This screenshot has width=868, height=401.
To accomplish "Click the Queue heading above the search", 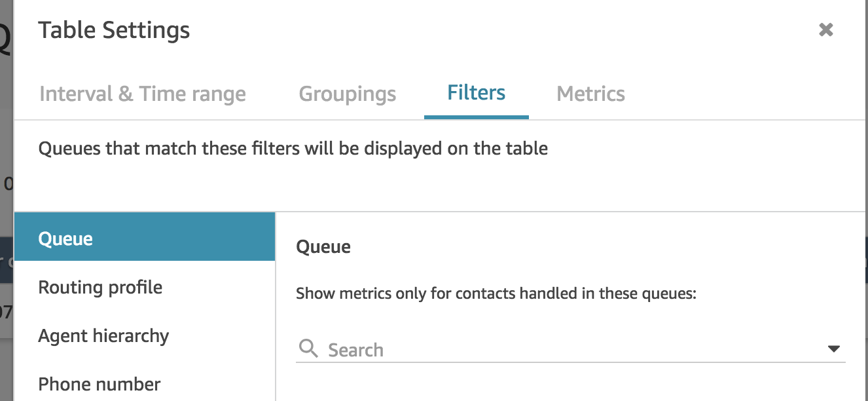I will [x=323, y=246].
